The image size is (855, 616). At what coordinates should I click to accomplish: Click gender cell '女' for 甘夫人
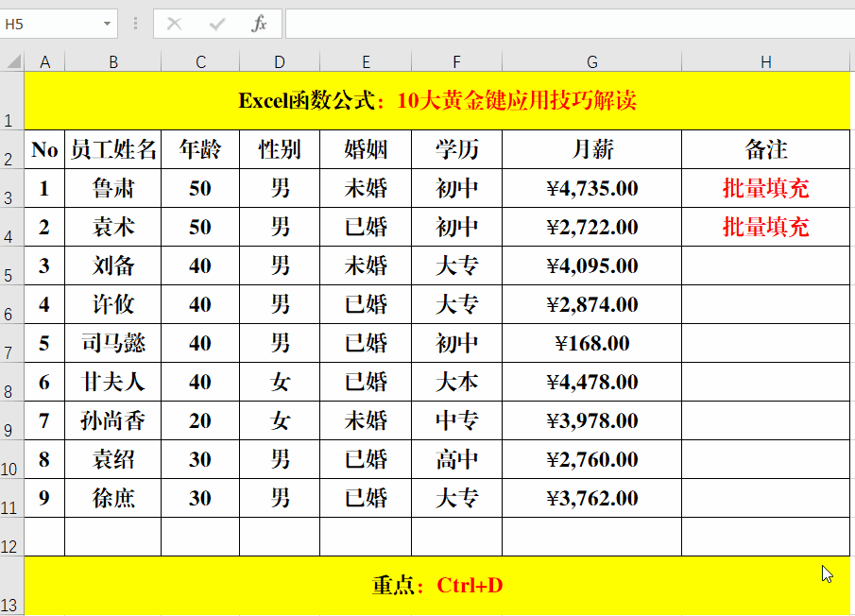click(280, 382)
